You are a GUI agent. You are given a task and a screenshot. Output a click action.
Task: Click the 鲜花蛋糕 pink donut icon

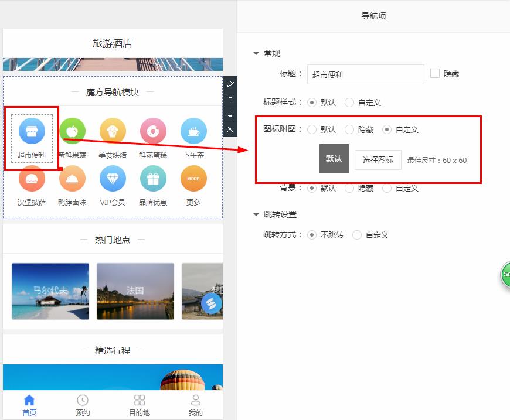pos(153,131)
